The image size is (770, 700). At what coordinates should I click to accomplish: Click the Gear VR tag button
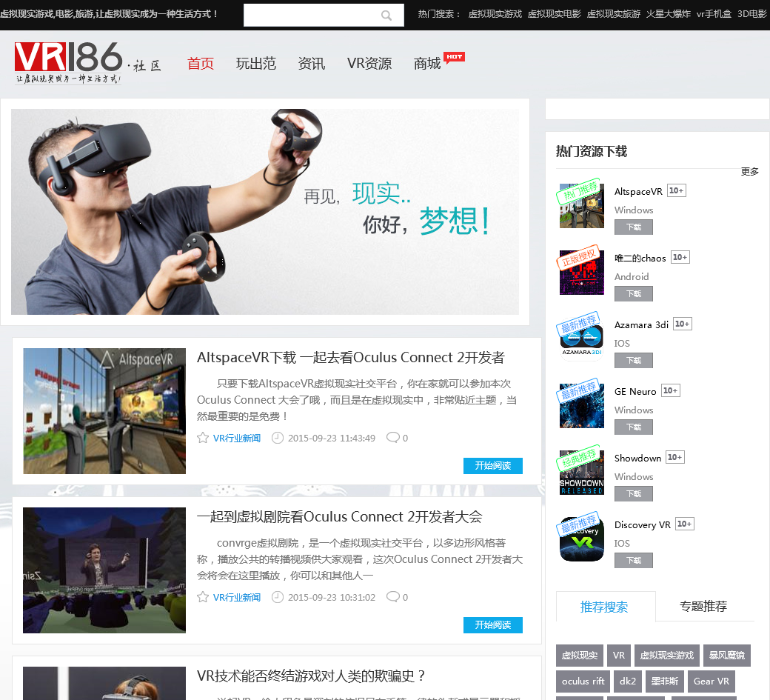[711, 681]
